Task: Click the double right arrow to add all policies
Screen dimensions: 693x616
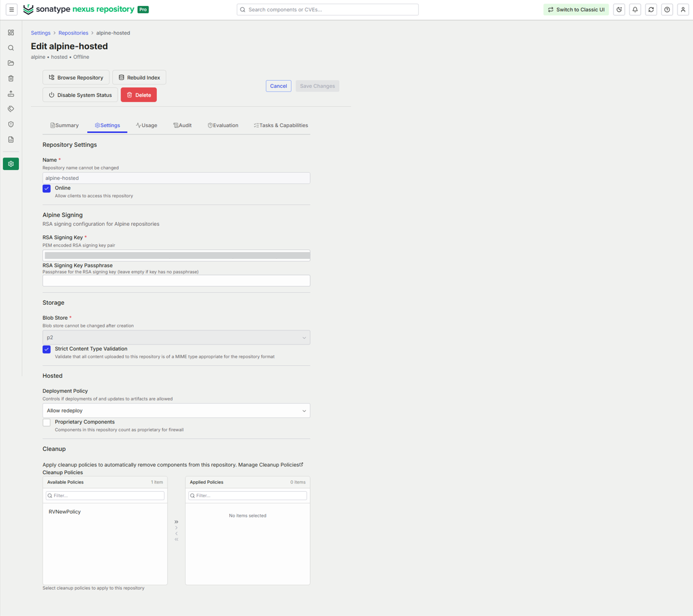Action: [176, 522]
